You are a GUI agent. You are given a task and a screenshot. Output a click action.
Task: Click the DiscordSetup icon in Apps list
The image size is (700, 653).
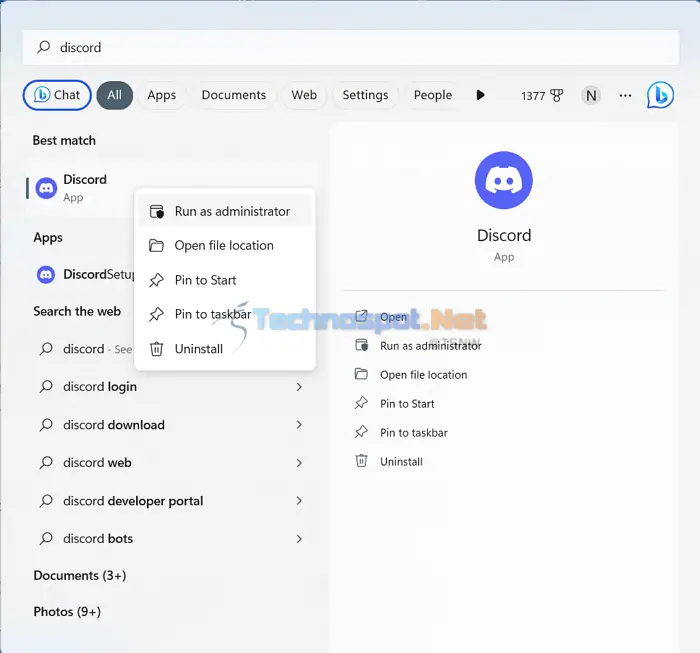click(x=46, y=275)
